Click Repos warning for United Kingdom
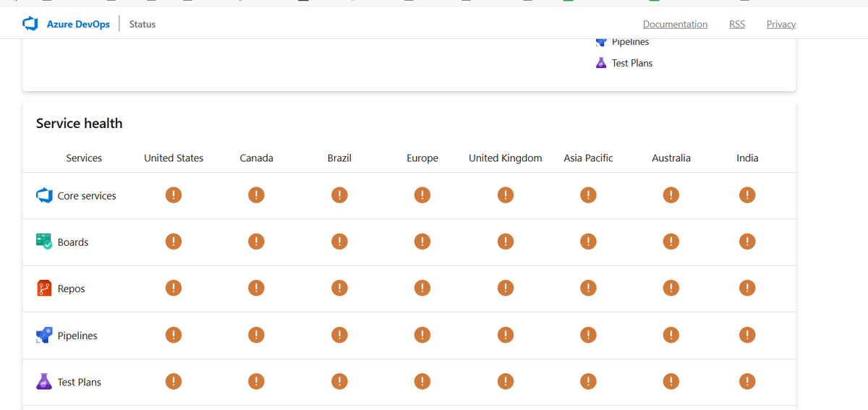Viewport: 868px width, 410px height. tap(506, 288)
